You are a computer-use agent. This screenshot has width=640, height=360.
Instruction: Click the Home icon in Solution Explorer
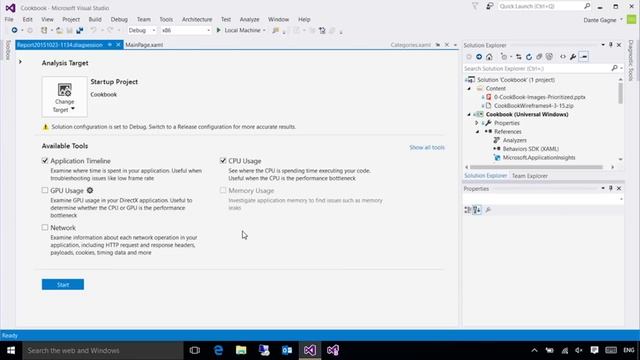click(489, 57)
